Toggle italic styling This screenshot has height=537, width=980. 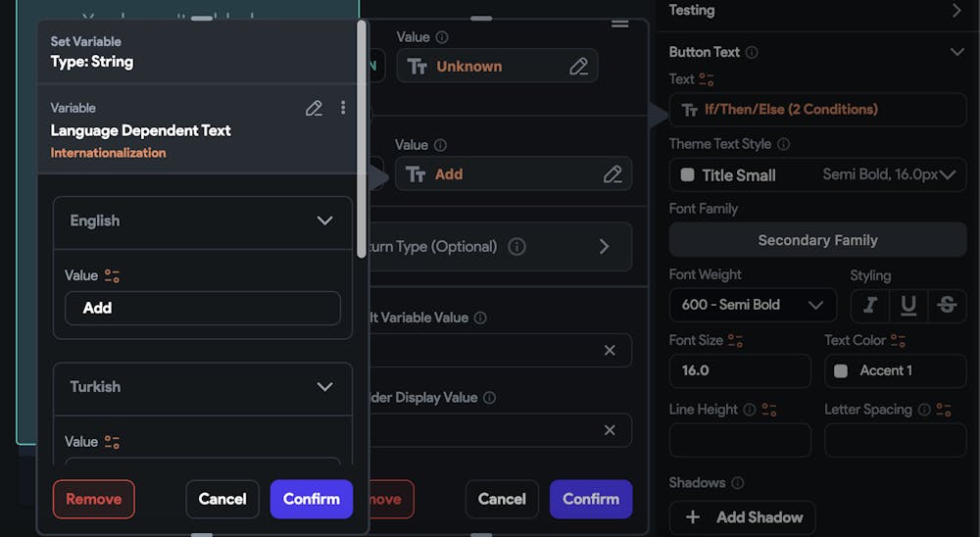coord(869,305)
